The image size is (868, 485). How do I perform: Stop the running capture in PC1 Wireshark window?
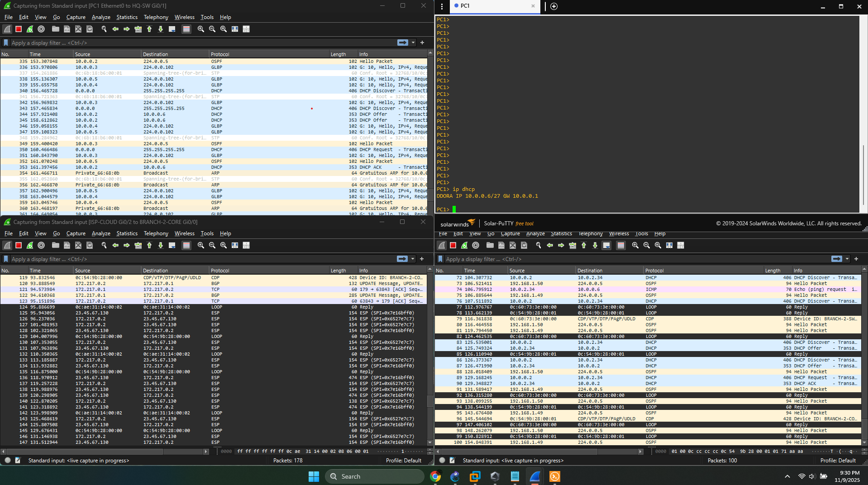[19, 29]
